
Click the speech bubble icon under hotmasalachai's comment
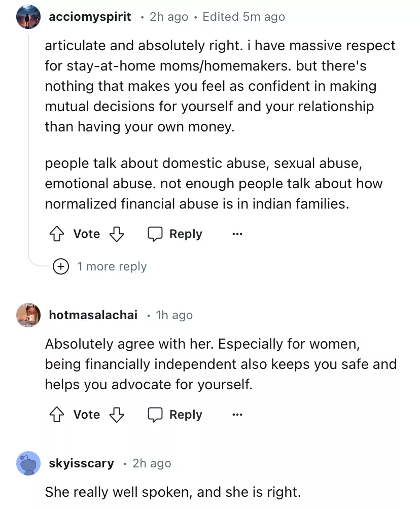click(x=155, y=415)
